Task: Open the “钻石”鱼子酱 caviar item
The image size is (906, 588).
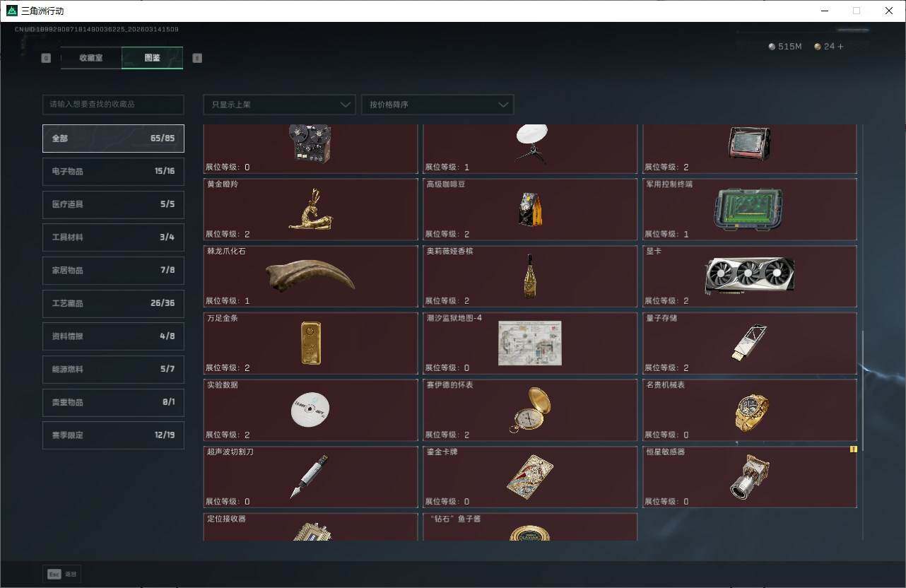Action: (x=530, y=527)
